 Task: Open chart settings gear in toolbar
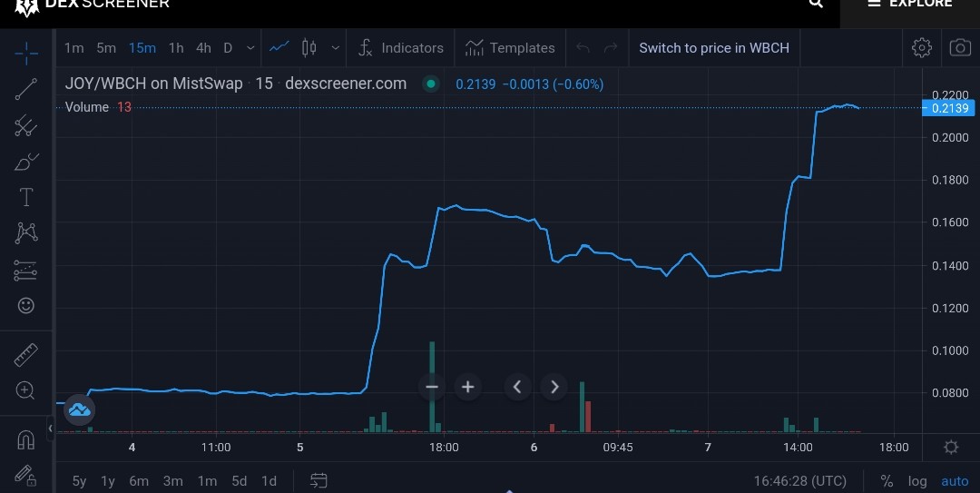921,47
